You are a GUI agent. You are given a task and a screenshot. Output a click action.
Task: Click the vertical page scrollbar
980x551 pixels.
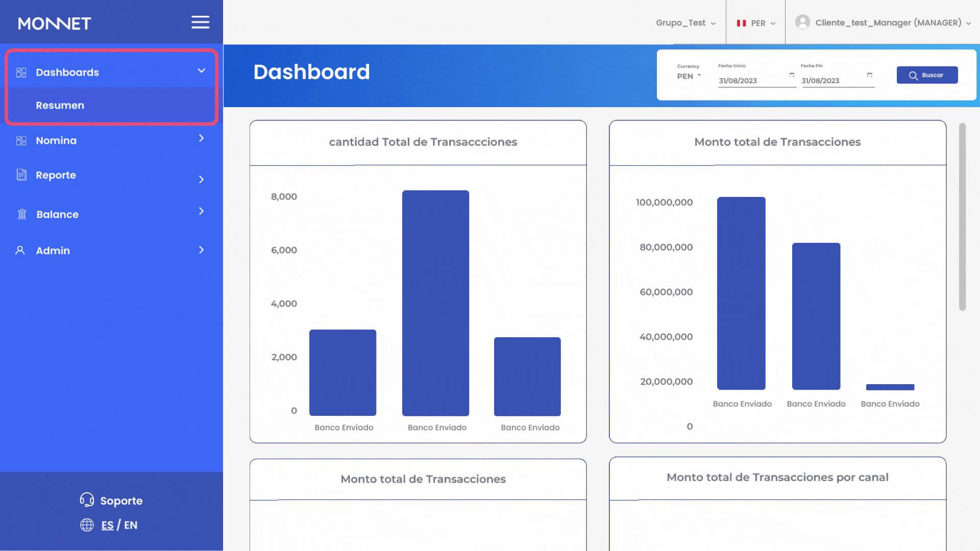[x=962, y=217]
